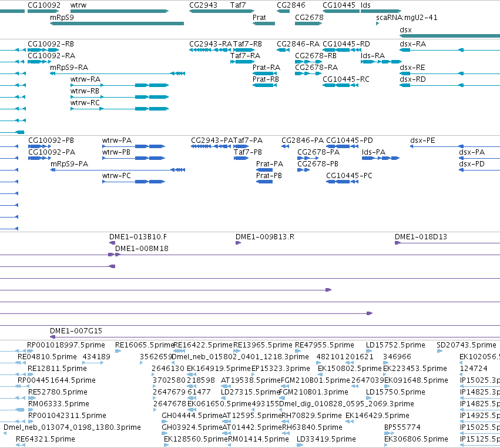
Task: Click the CG2943 gene label
Action: (203, 5)
